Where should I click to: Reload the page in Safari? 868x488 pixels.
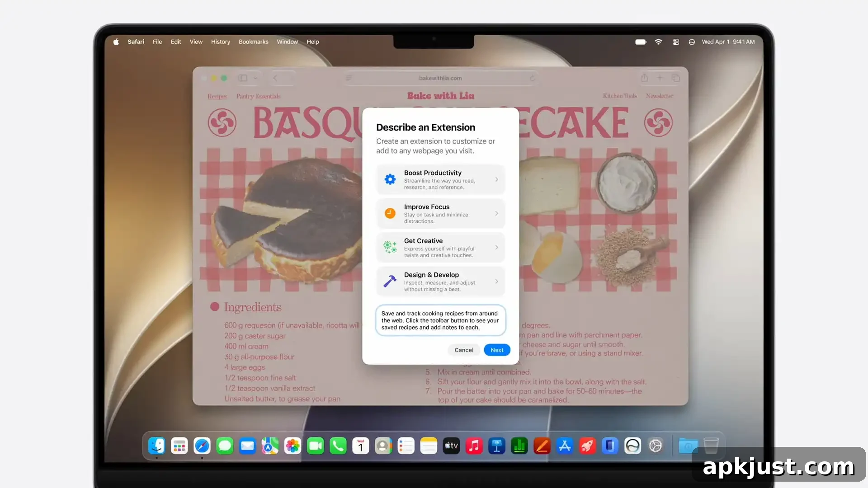coord(532,78)
